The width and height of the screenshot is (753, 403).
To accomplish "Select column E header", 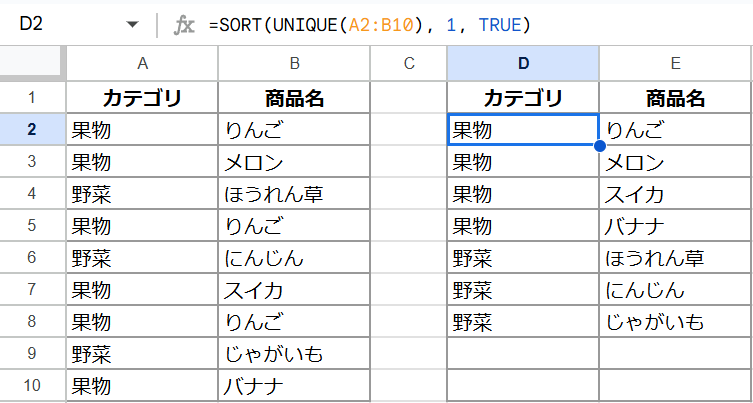I will (x=675, y=64).
